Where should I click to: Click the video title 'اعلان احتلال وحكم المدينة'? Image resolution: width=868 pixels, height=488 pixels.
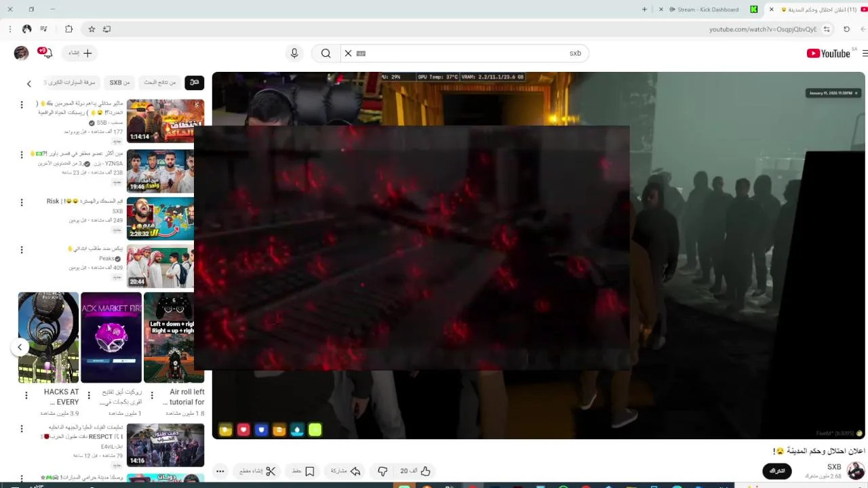point(818,451)
